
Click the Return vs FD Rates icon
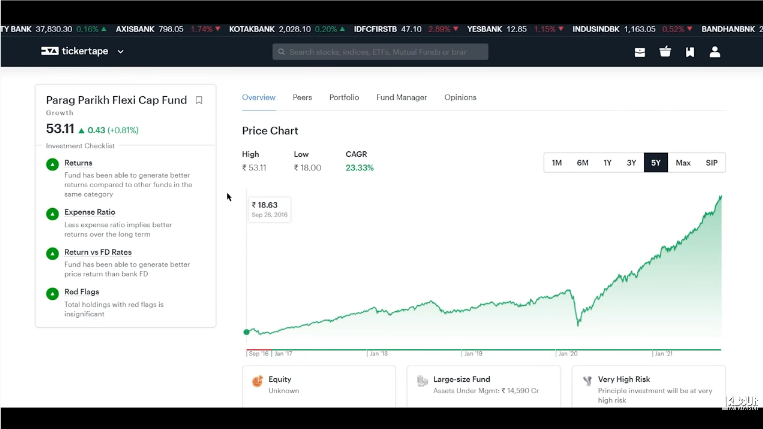click(x=53, y=254)
